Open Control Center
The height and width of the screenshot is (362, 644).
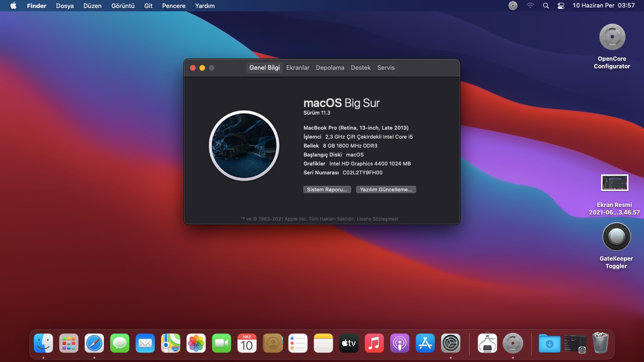[x=561, y=6]
